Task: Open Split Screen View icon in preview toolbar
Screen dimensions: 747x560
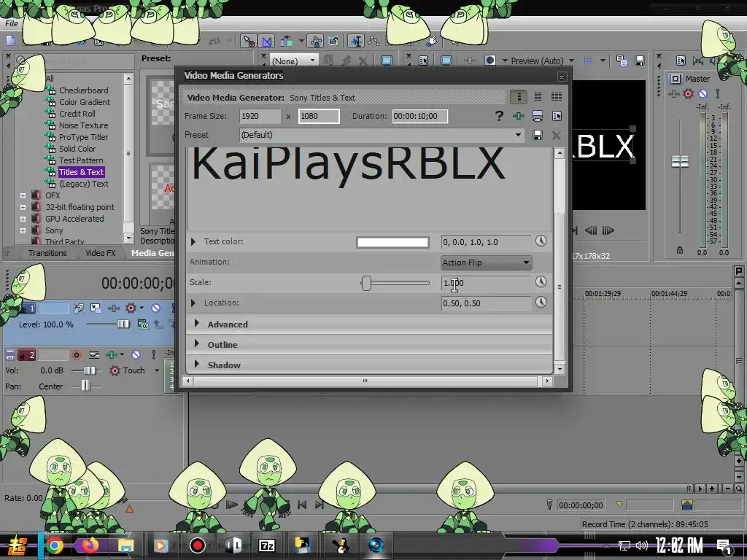Action: click(x=489, y=61)
